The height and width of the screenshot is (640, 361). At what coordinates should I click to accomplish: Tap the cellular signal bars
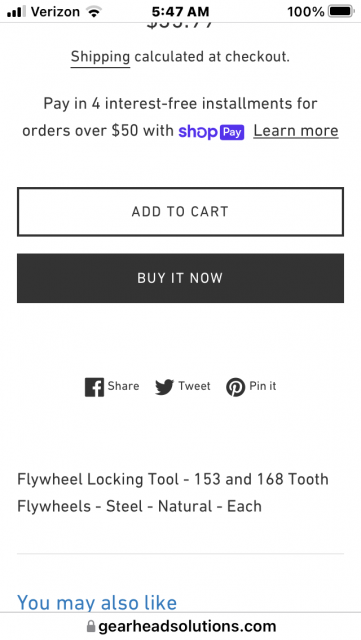tap(14, 12)
